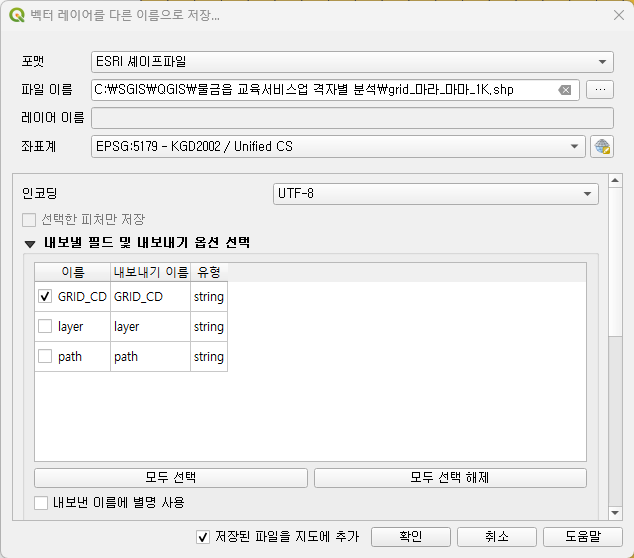
Task: Check the path field checkbox
Action: tap(45, 356)
